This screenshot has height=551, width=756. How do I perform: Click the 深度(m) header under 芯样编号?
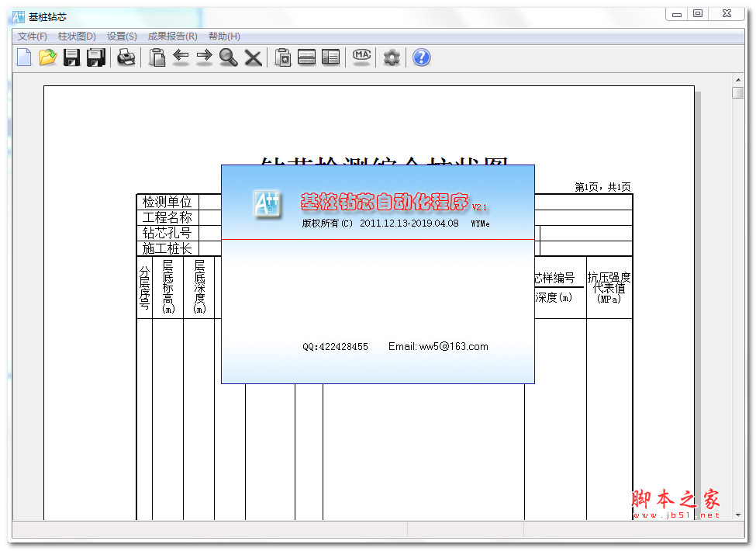click(x=554, y=297)
